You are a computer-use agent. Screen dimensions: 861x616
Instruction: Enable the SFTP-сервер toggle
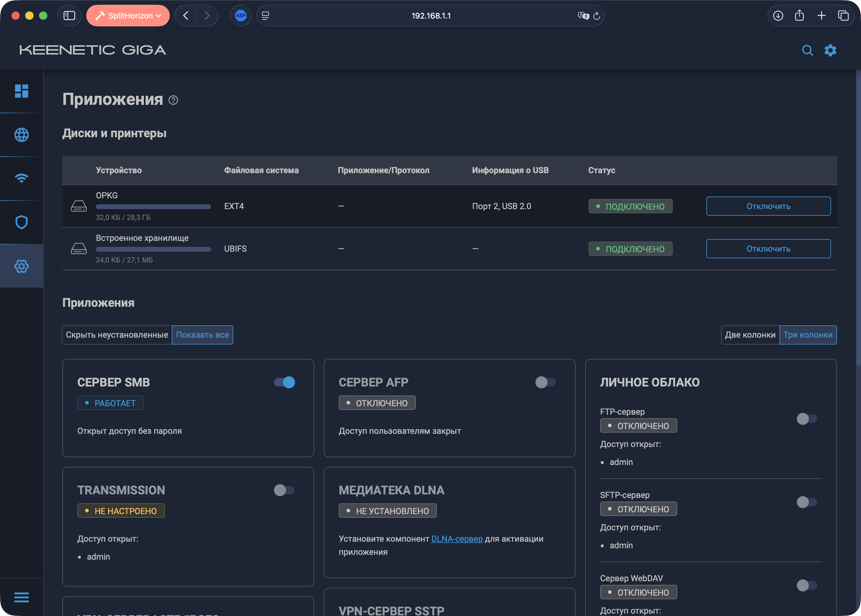(x=807, y=502)
